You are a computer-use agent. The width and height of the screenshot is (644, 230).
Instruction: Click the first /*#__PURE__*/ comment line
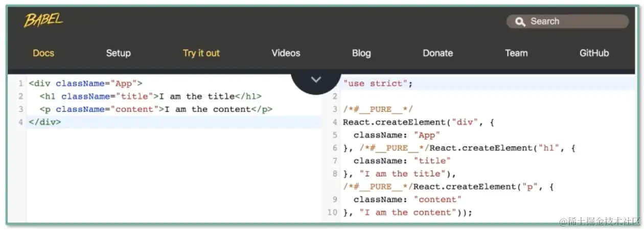[x=378, y=109]
